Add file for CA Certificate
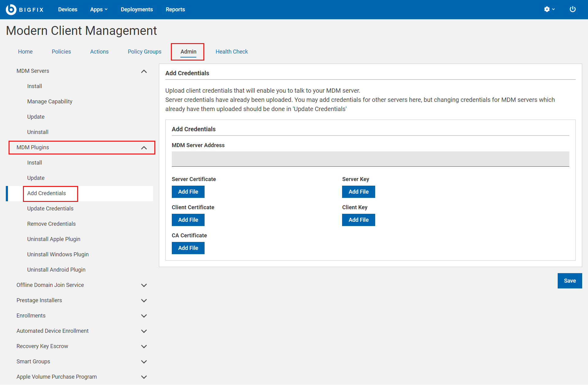 (188, 248)
